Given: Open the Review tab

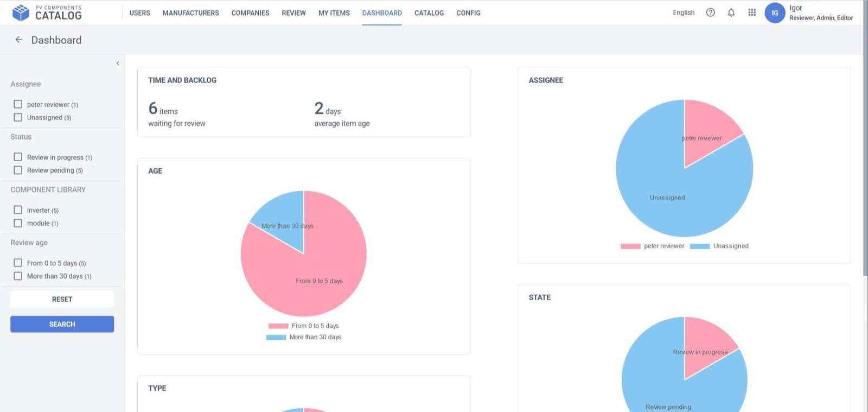Looking at the screenshot, I should (293, 13).
